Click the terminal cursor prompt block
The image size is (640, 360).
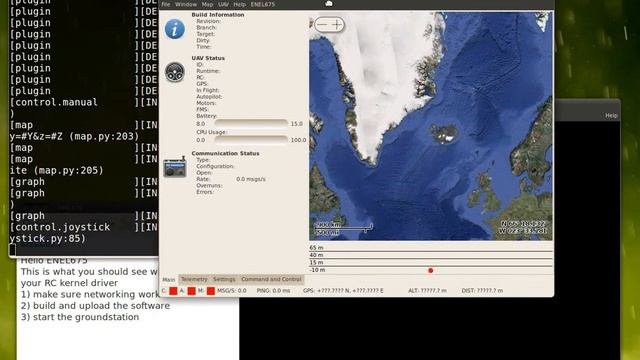13,250
